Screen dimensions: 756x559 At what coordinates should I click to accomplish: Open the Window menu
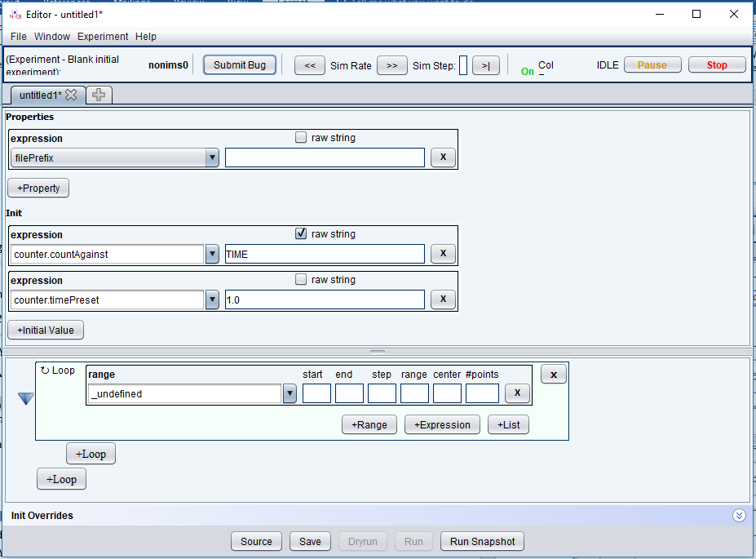[x=52, y=37]
